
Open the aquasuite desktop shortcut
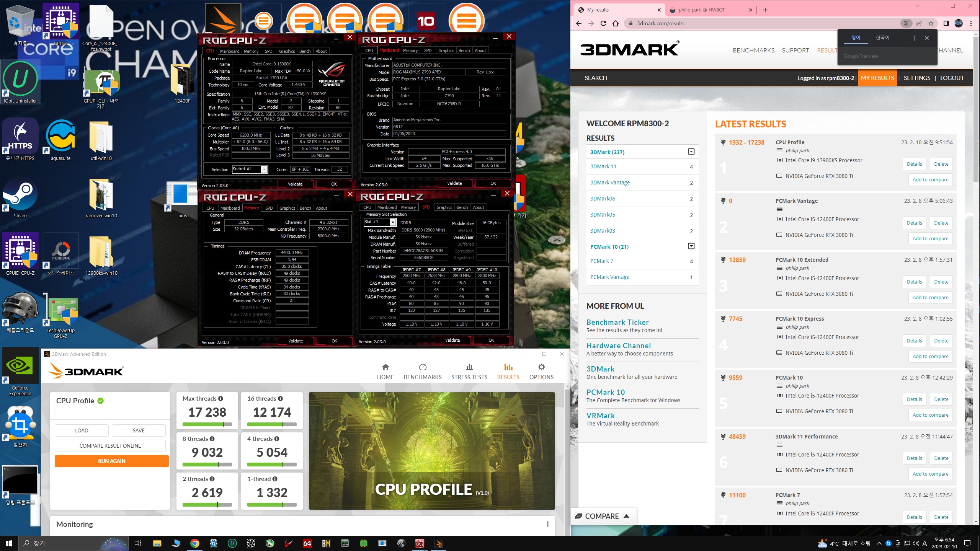(60, 139)
